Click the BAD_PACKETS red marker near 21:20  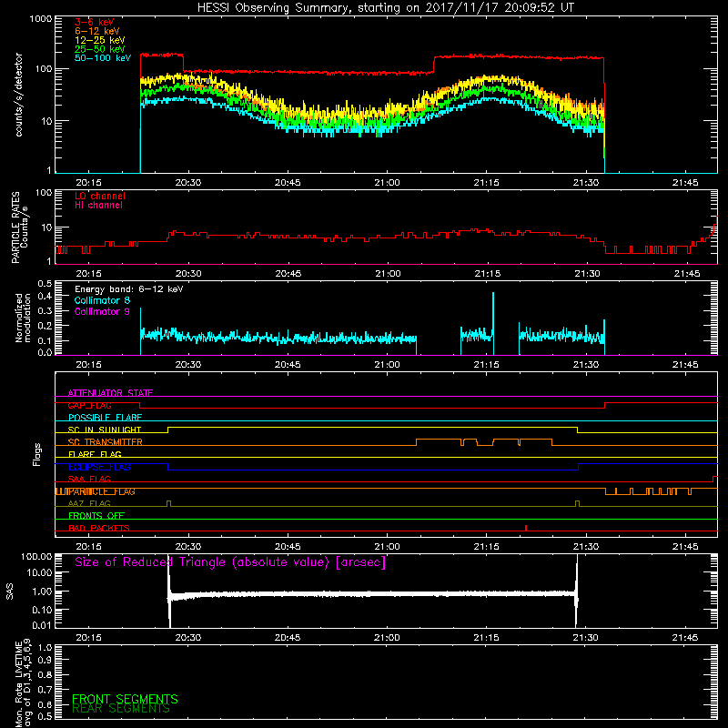pos(526,528)
